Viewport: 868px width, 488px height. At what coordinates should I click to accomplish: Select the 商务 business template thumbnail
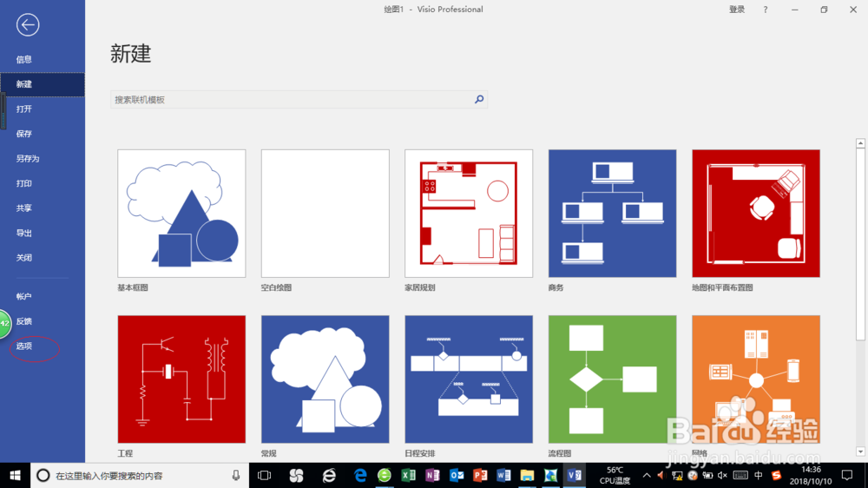click(612, 214)
